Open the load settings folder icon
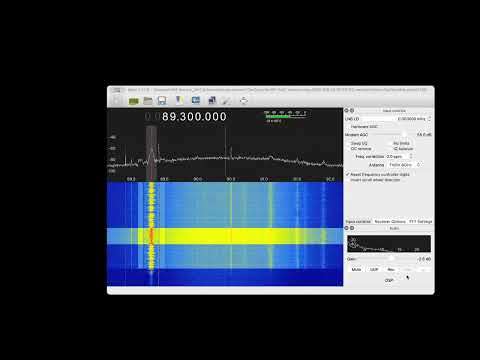The height and width of the screenshot is (360, 480). tap(148, 101)
